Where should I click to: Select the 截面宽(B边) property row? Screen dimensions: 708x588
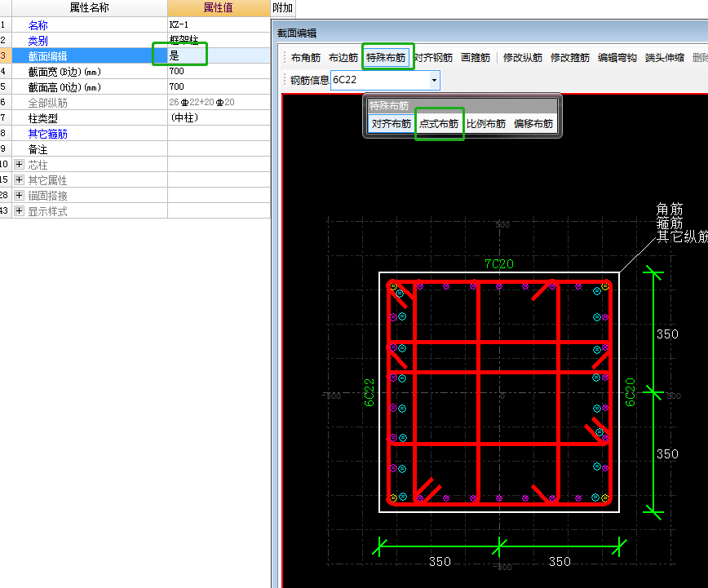(135, 71)
